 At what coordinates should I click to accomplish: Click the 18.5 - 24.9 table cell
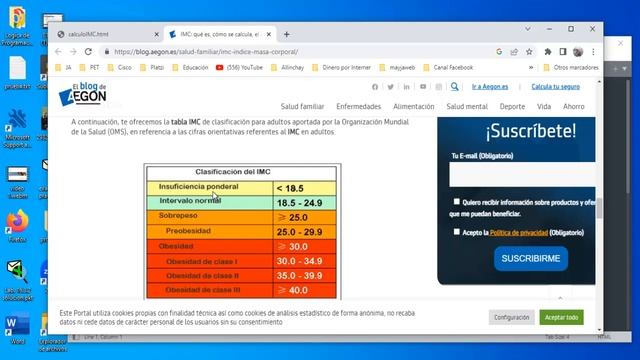click(304, 203)
